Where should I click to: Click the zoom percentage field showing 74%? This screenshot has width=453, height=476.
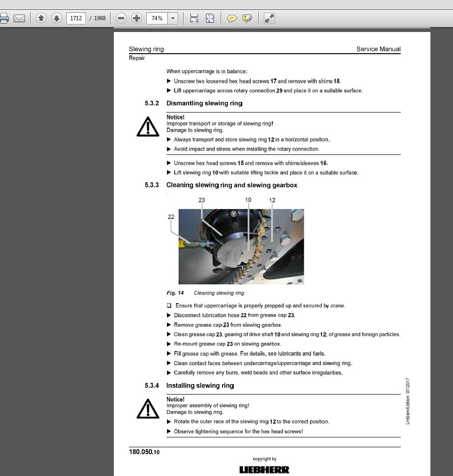coord(157,18)
